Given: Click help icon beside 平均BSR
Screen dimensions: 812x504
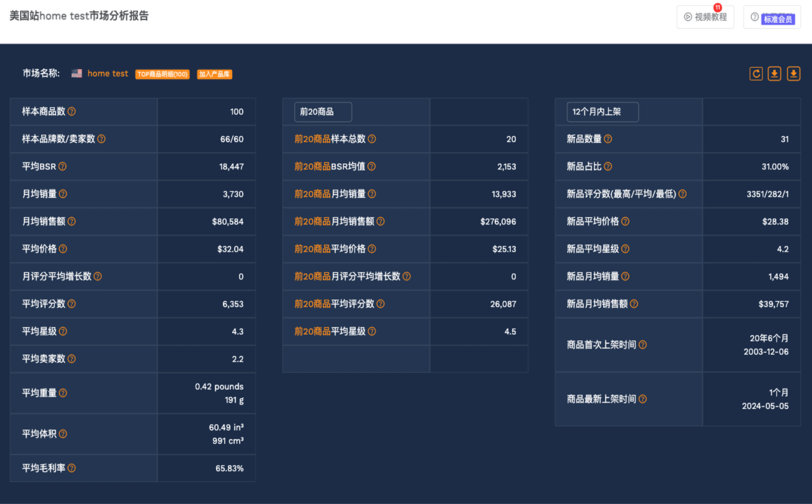Looking at the screenshot, I should click(x=63, y=167).
